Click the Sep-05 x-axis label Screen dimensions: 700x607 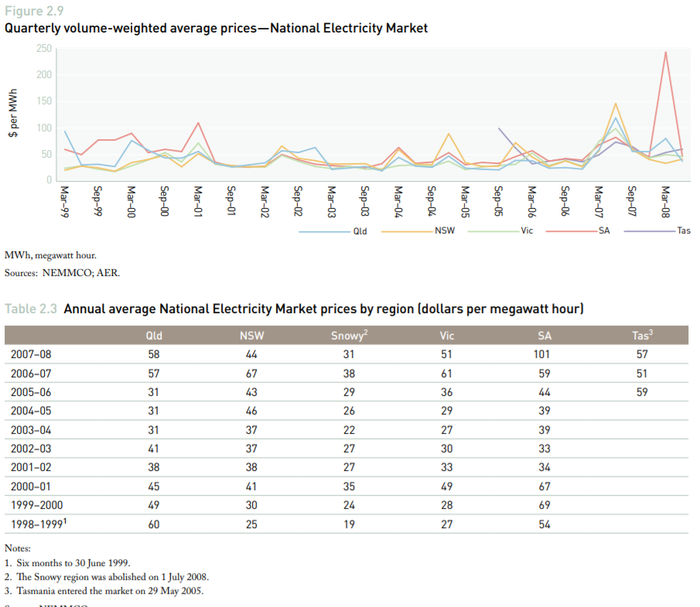click(498, 202)
